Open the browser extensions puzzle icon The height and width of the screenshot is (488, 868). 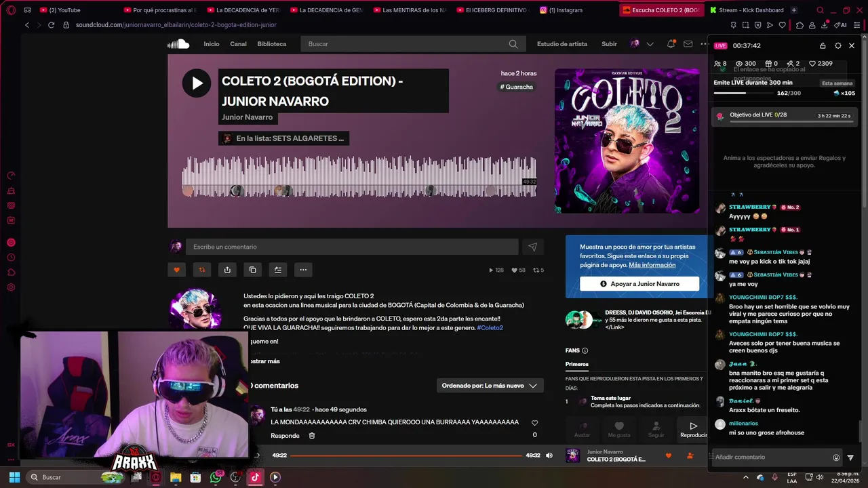click(x=800, y=25)
